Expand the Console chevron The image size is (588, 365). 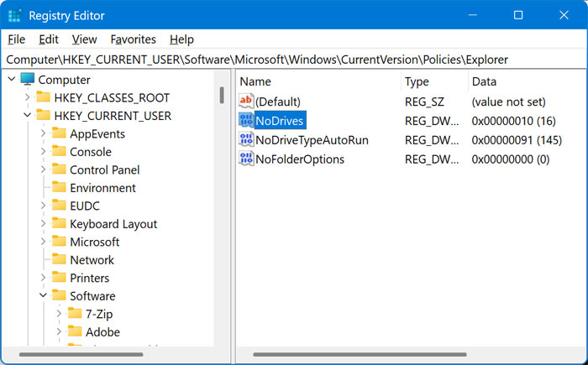(43, 151)
